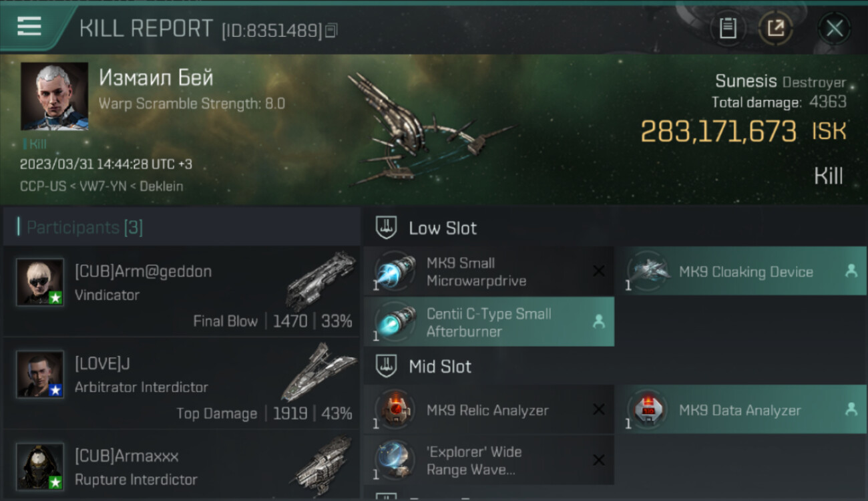Viewport: 868px width, 501px height.
Task: Open the hamburger menu icon
Action: point(29,27)
